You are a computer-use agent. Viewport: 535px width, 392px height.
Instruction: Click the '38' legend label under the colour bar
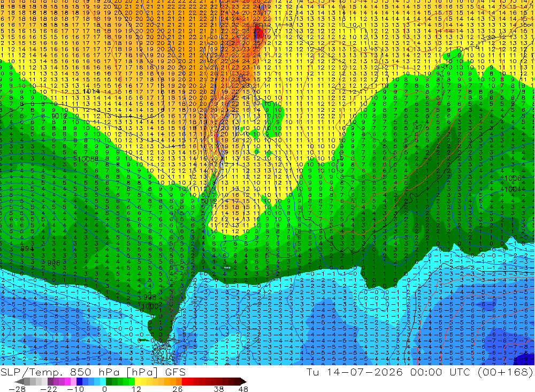click(x=219, y=389)
